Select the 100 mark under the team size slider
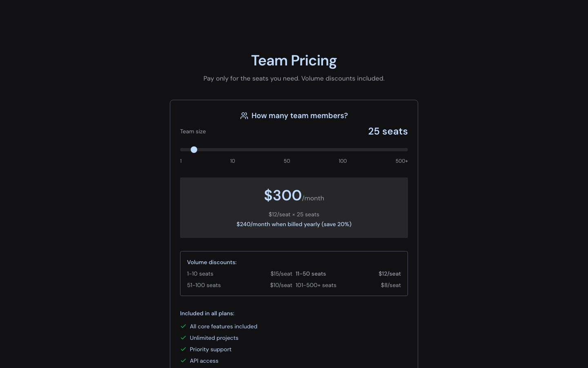Viewport: 588px width, 368px height. pos(343,161)
